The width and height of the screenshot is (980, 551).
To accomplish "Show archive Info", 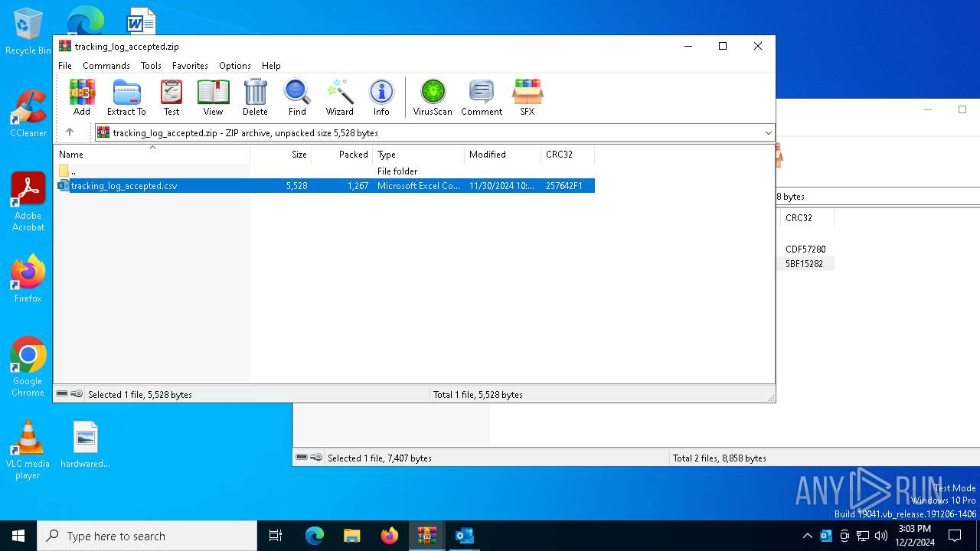I will coord(381,97).
